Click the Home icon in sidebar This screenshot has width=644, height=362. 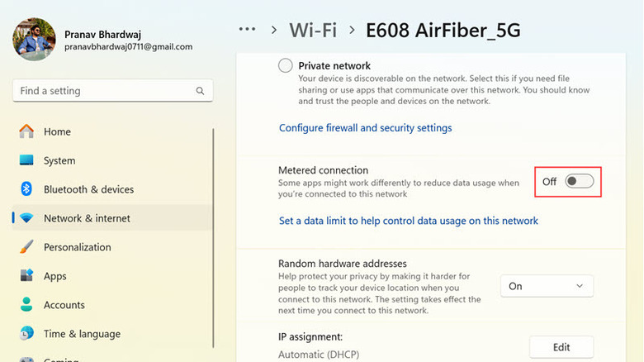point(26,131)
